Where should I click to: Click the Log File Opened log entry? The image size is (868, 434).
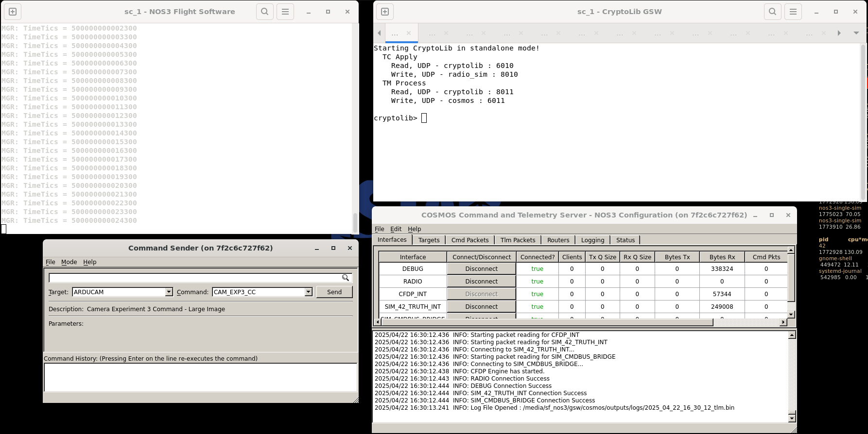click(x=555, y=407)
